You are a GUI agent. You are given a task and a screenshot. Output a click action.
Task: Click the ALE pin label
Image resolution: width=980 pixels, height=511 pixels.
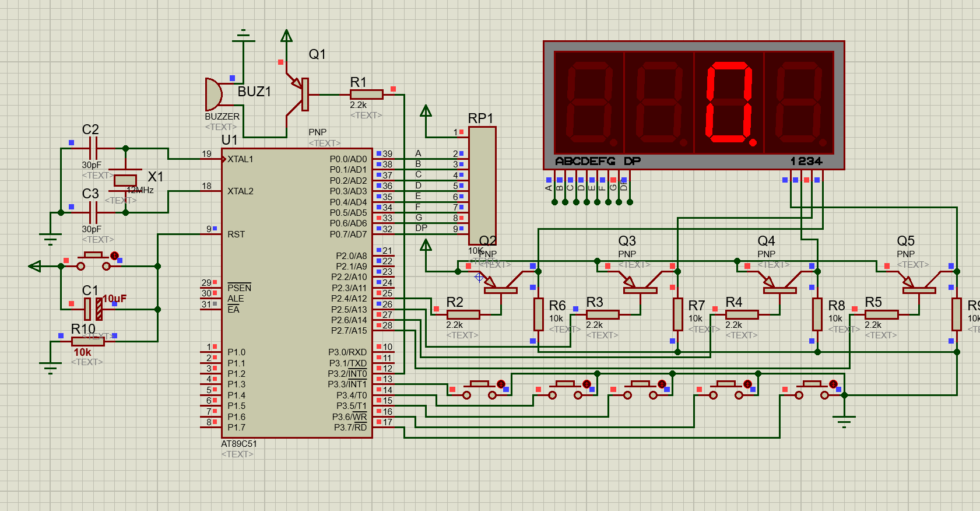[x=236, y=298]
